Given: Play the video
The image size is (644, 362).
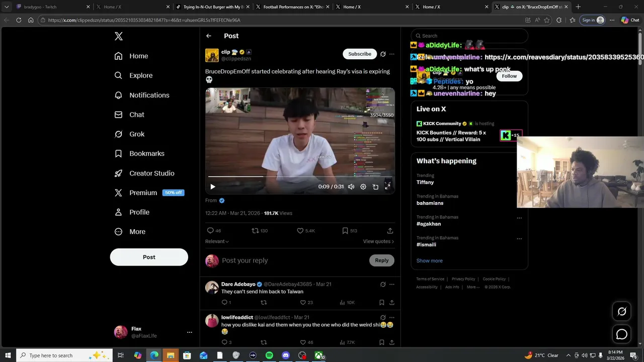Looking at the screenshot, I should point(213,187).
